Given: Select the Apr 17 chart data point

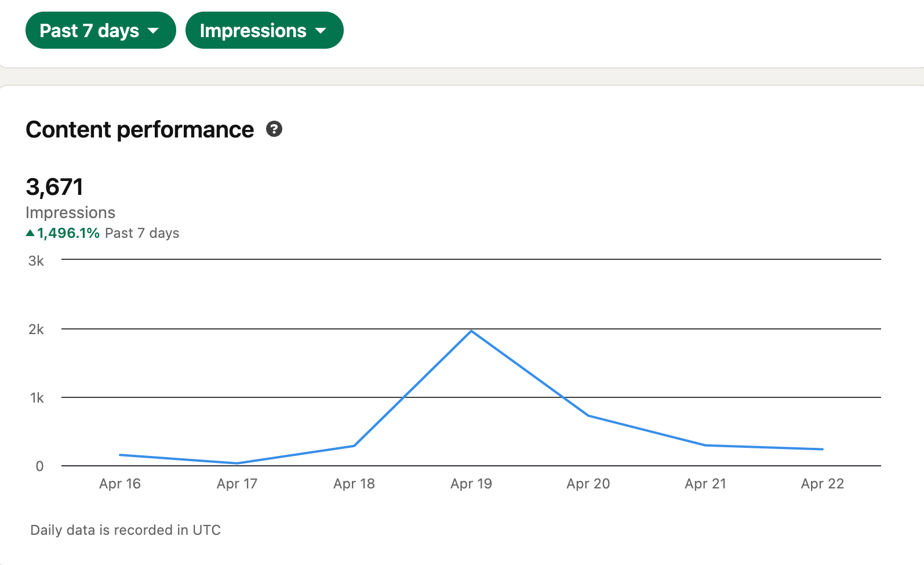Looking at the screenshot, I should click(237, 463).
